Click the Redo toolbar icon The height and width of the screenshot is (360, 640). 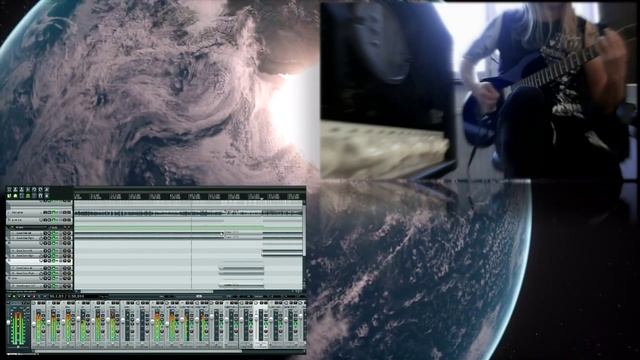40,189
